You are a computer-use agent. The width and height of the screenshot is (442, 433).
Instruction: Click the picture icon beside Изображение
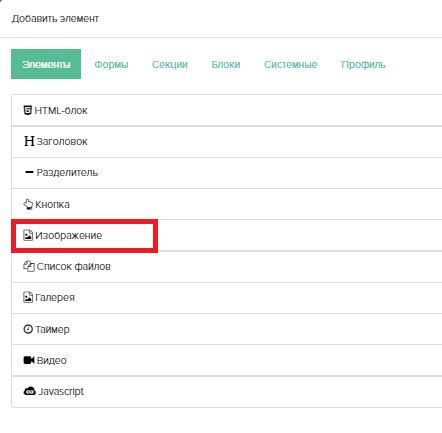coord(28,235)
